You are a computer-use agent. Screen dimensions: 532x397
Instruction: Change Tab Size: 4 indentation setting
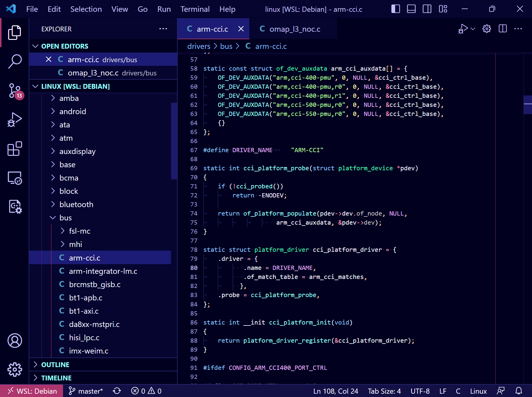pos(384,391)
